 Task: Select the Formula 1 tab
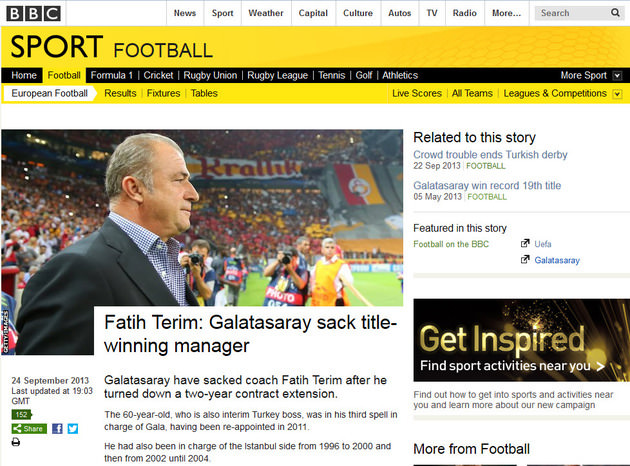coord(111,75)
